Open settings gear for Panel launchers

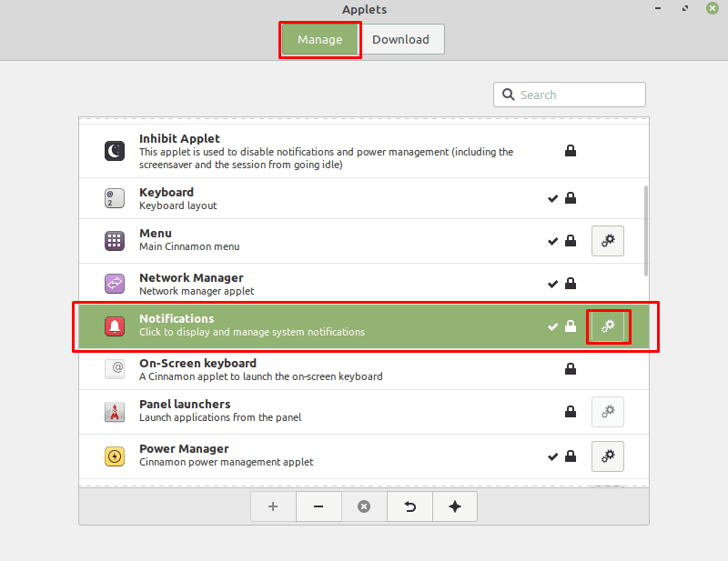coord(608,412)
